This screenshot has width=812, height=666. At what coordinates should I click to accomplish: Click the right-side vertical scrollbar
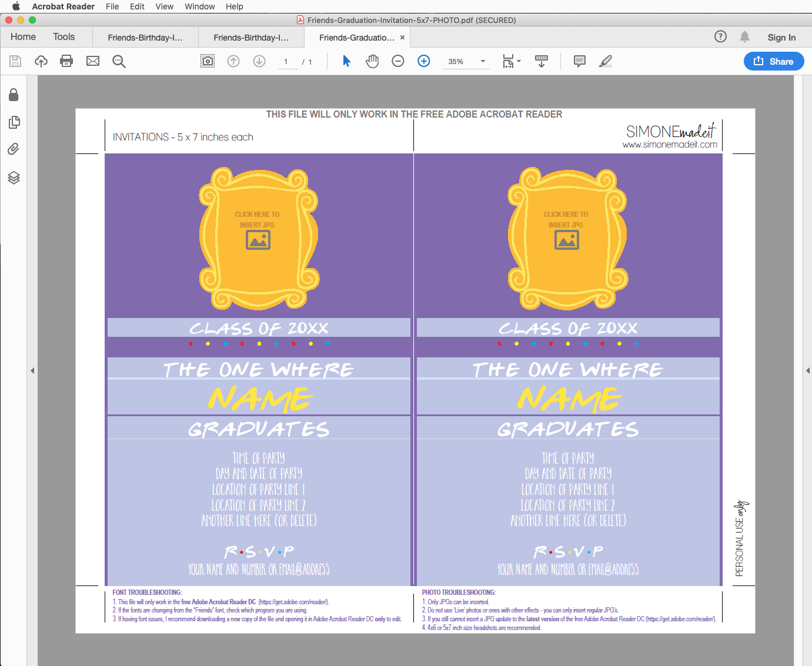pyautogui.click(x=798, y=370)
